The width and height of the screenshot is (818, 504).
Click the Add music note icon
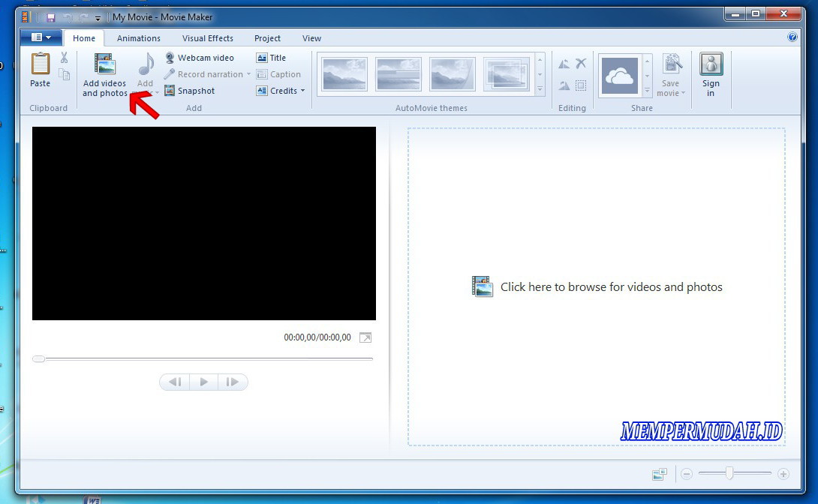(x=146, y=64)
